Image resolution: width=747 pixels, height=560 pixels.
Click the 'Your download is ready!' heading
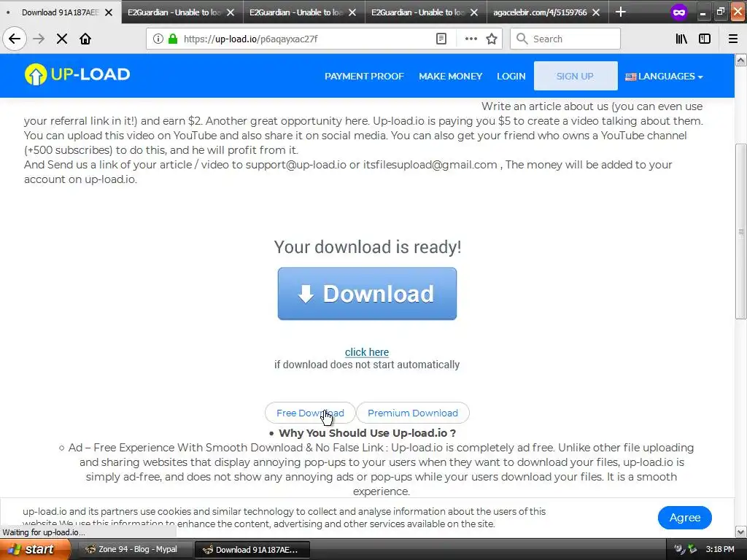[368, 246]
